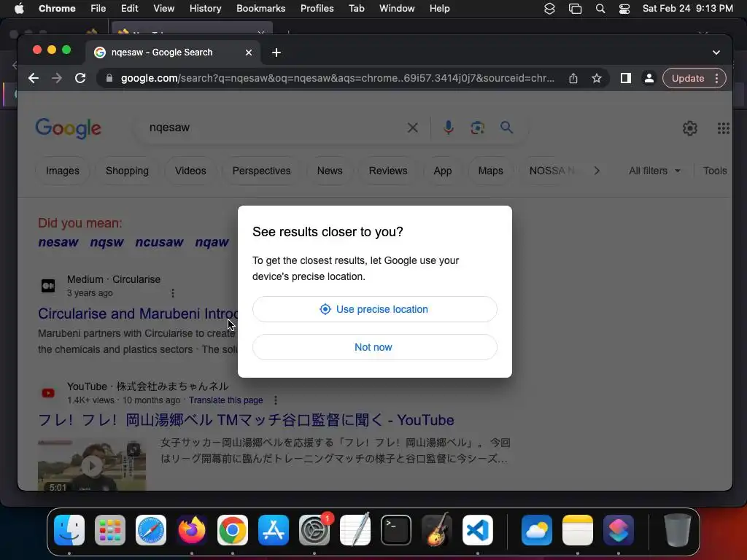The image size is (747, 560).
Task: Open Control Center in the menu bar
Action: (x=624, y=9)
